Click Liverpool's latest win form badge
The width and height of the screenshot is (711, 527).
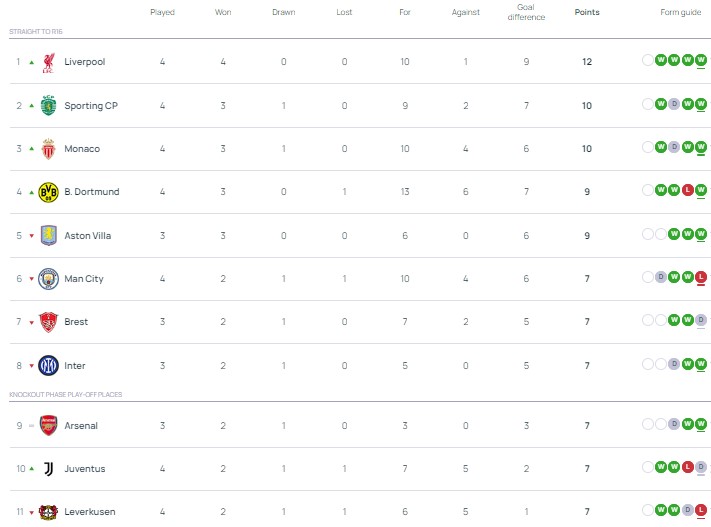pos(701,61)
